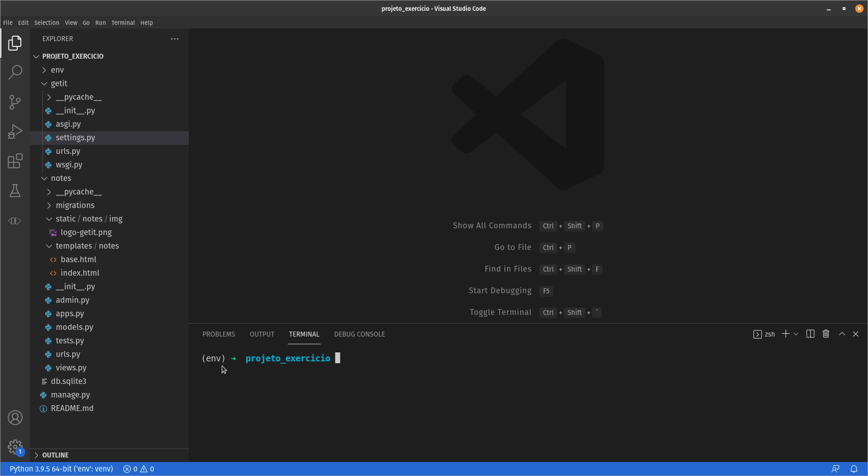This screenshot has width=868, height=476.
Task: Open the Remote Explorer icon in activity bar
Action: (15, 221)
